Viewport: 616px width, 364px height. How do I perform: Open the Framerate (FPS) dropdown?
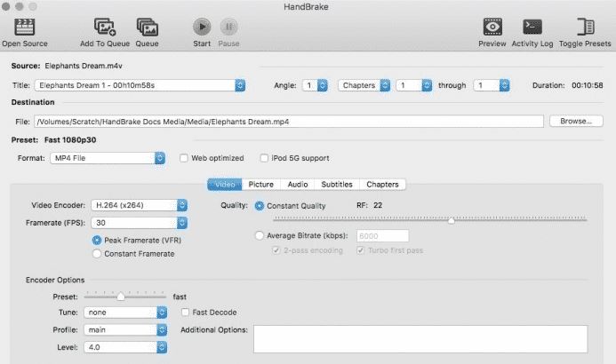(139, 223)
